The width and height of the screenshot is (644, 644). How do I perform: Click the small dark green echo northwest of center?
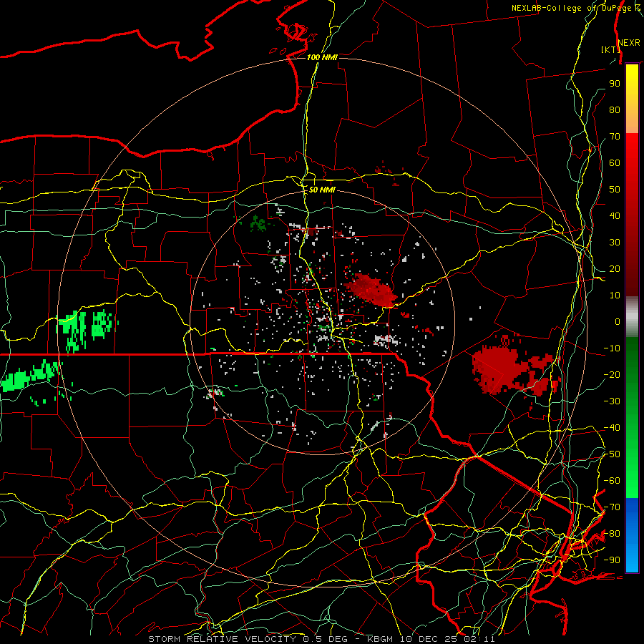pyautogui.click(x=258, y=223)
